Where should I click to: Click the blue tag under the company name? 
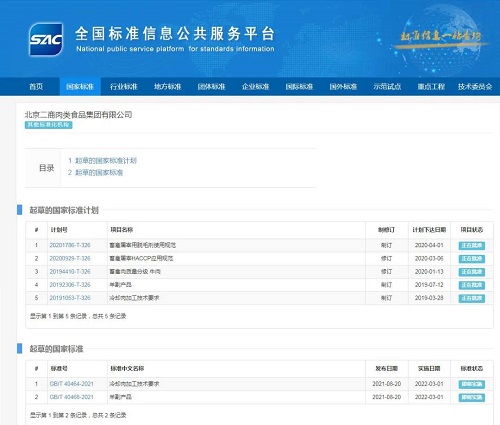(49, 125)
